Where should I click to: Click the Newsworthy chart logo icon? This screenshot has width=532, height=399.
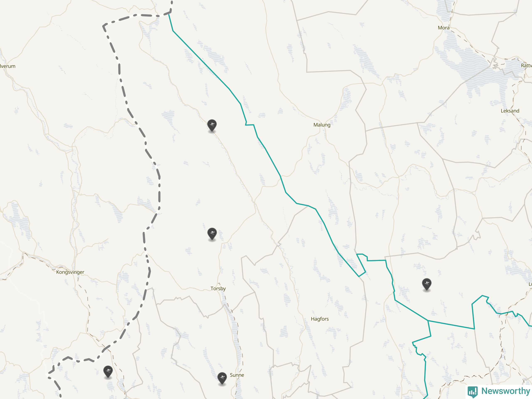473,392
